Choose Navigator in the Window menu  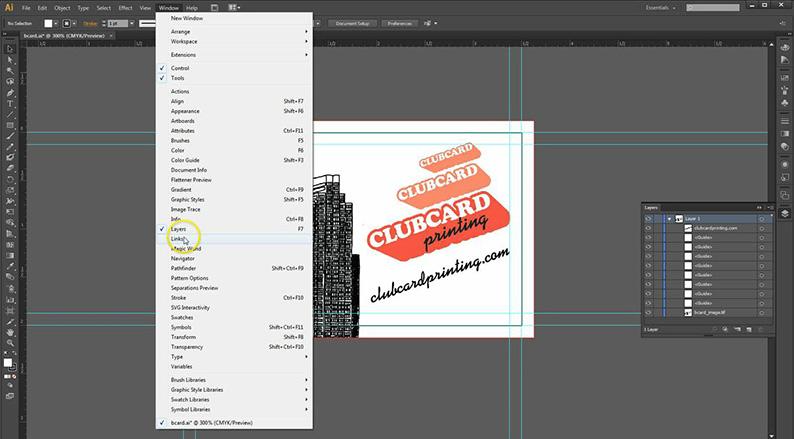(x=234, y=258)
